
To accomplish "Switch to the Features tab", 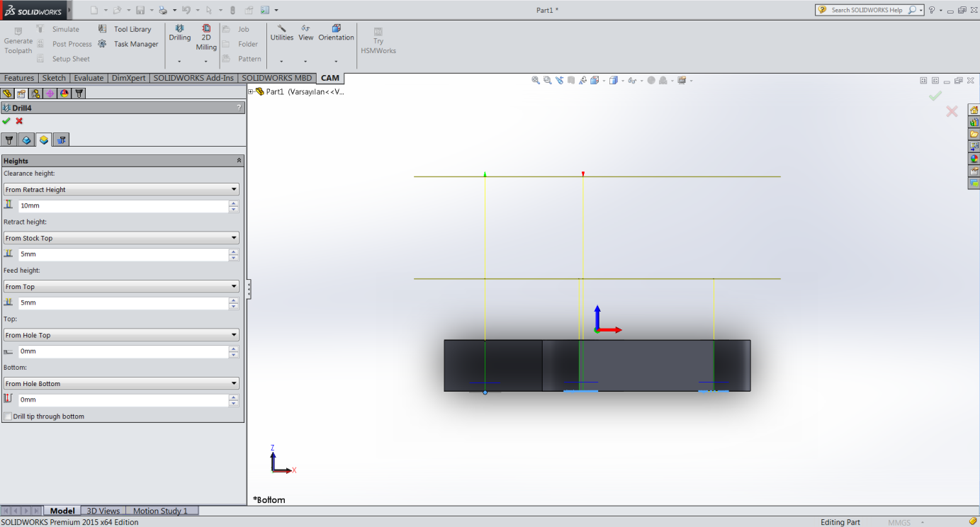I will (x=19, y=78).
